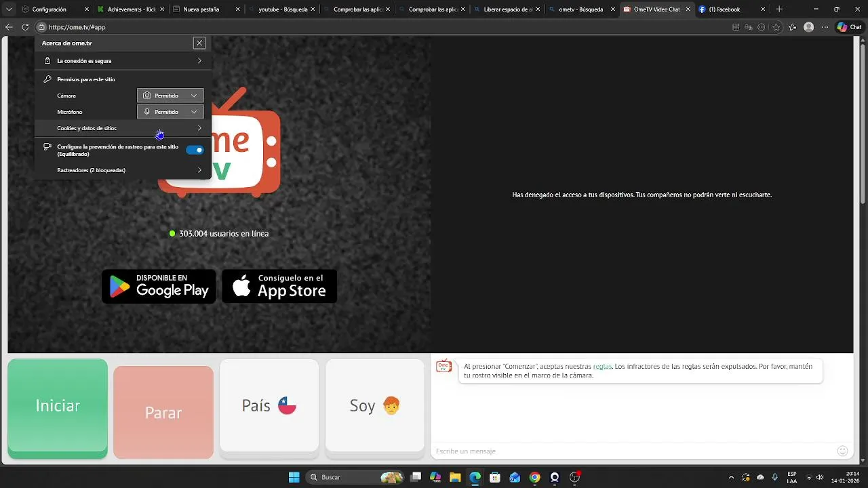Screen dimensions: 868x488
Task: Open Google Chrome from the taskbar
Action: [535, 477]
